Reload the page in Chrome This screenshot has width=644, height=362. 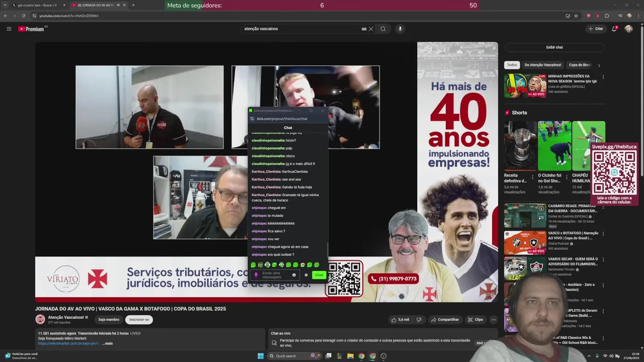coord(23,16)
